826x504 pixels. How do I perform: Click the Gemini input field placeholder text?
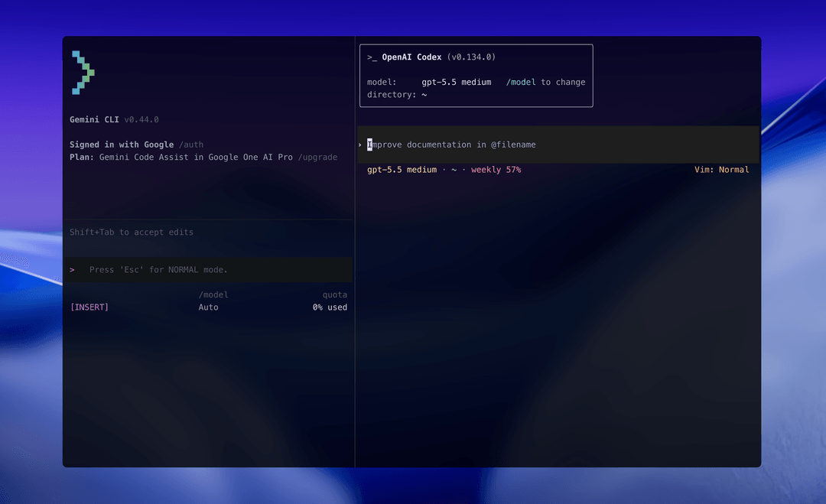[158, 270]
